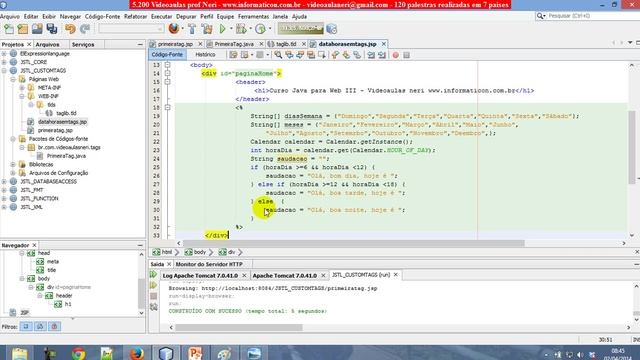This screenshot has width=640, height=360.
Task: Switch to the primeiratag.jsp editor tab
Action: [175, 44]
